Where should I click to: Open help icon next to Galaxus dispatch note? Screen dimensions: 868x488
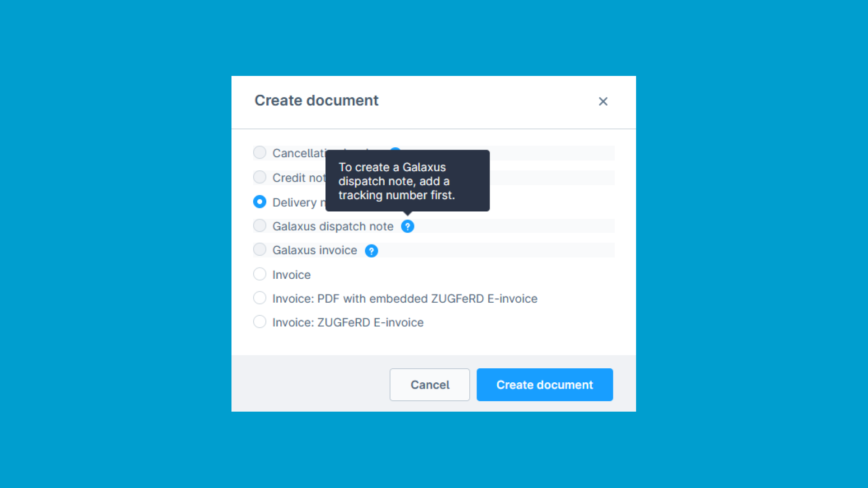click(x=407, y=226)
